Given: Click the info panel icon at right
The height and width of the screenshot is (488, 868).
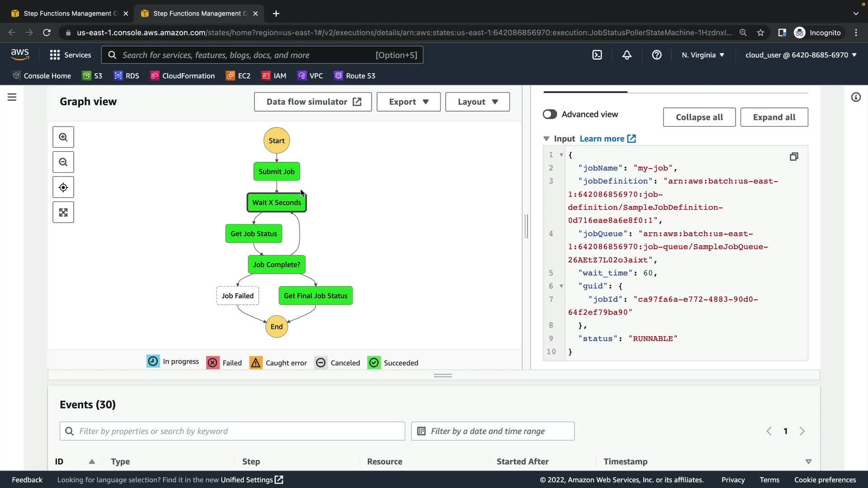Looking at the screenshot, I should 856,97.
